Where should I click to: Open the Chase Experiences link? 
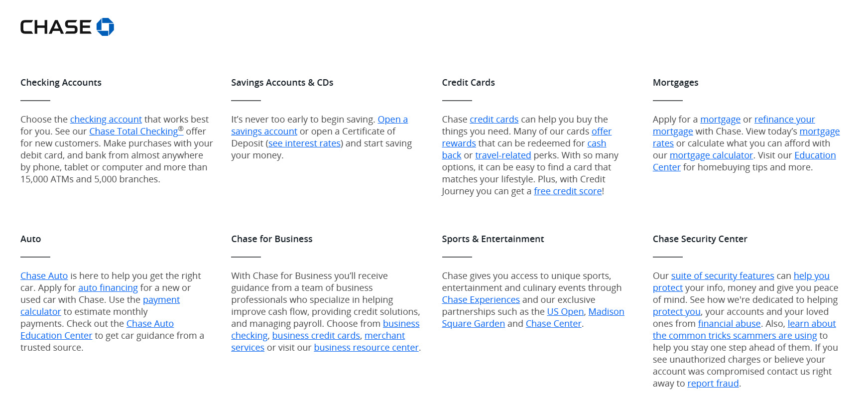pos(481,300)
